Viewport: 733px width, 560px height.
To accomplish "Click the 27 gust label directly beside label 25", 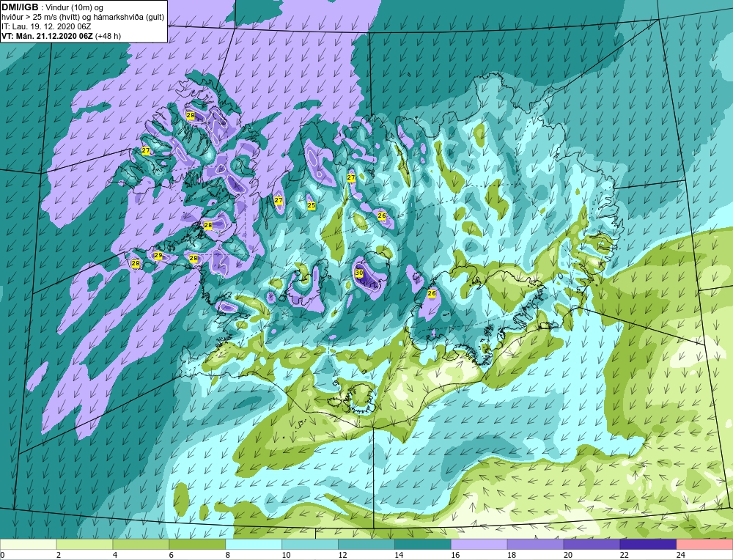I will tap(279, 200).
